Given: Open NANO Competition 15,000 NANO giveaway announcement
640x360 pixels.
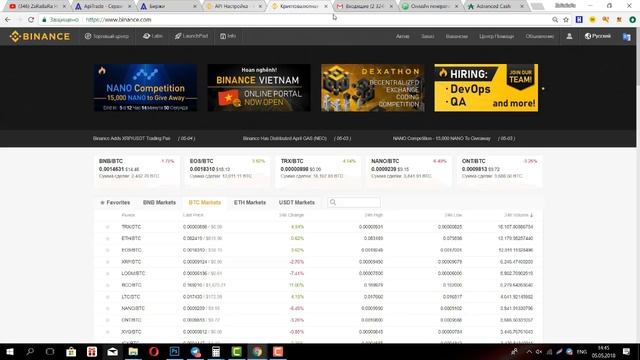Looking at the screenshot, I should (x=454, y=138).
